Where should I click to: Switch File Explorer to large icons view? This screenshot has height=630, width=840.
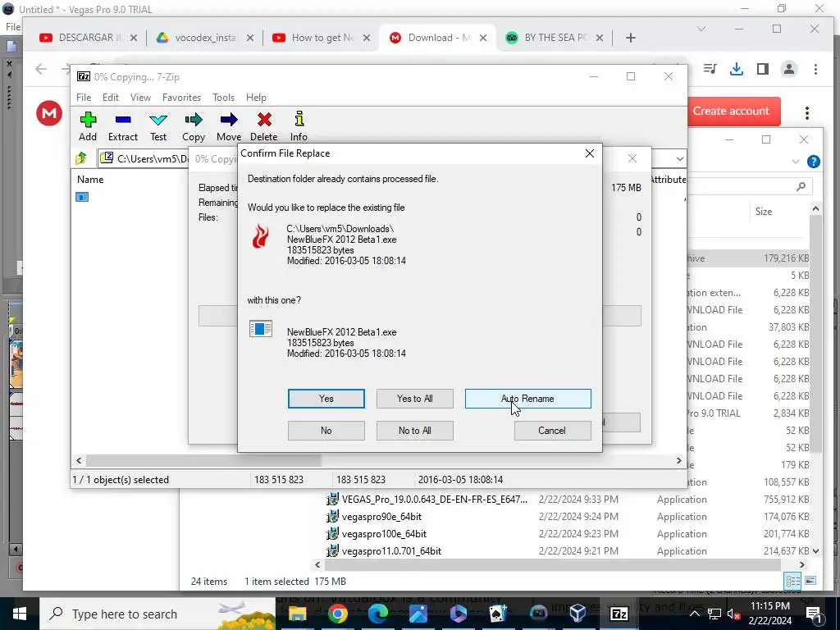(810, 581)
